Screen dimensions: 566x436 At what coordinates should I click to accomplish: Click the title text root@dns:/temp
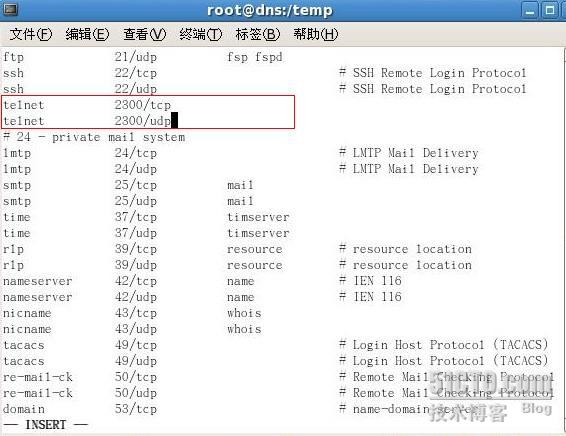point(270,10)
